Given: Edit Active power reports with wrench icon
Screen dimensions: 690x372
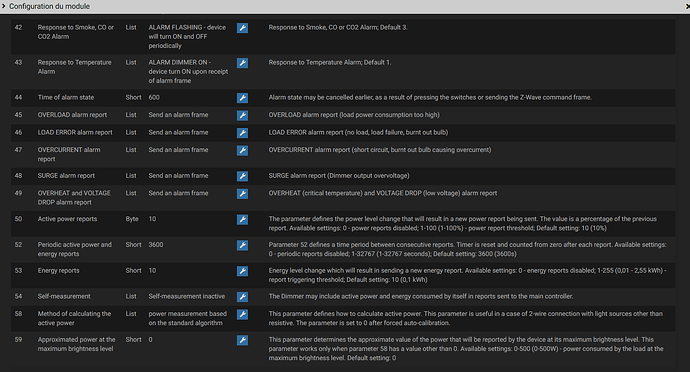Looking at the screenshot, I should 242,220.
